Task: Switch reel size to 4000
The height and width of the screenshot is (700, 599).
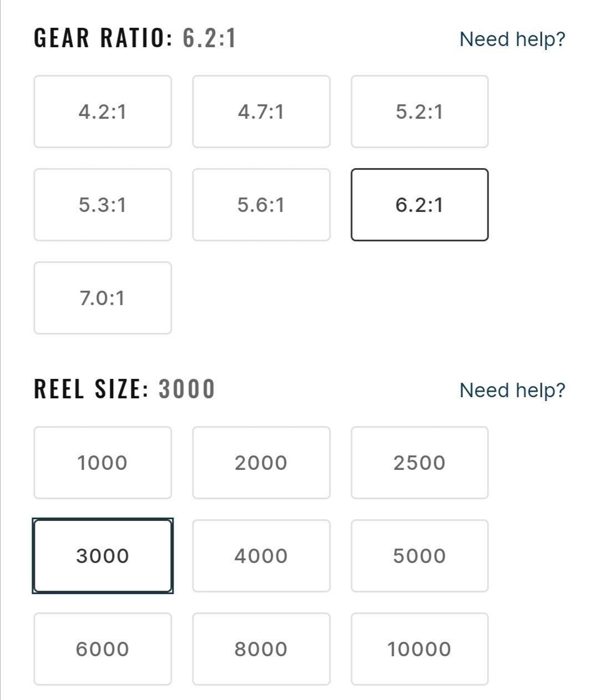Action: pos(261,556)
